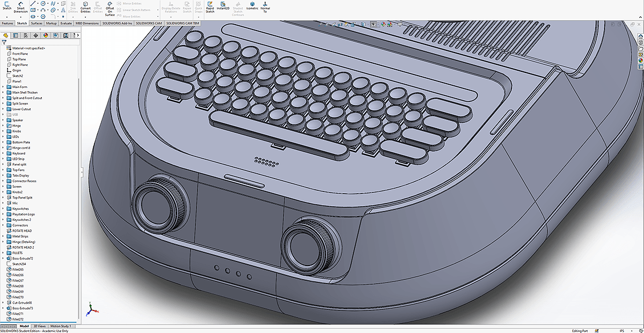Click the Model bottom tab

pyautogui.click(x=24, y=326)
